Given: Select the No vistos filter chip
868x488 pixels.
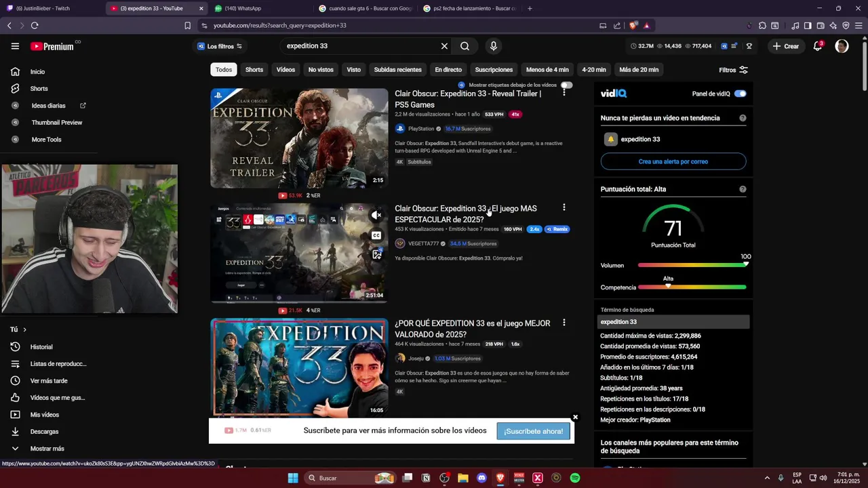Looking at the screenshot, I should pos(321,70).
